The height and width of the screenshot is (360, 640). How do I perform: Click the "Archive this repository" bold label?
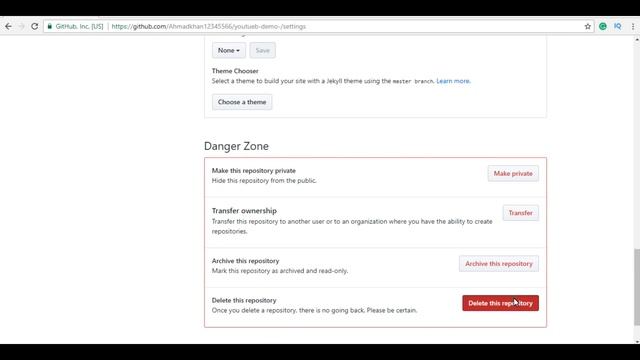[245, 261]
